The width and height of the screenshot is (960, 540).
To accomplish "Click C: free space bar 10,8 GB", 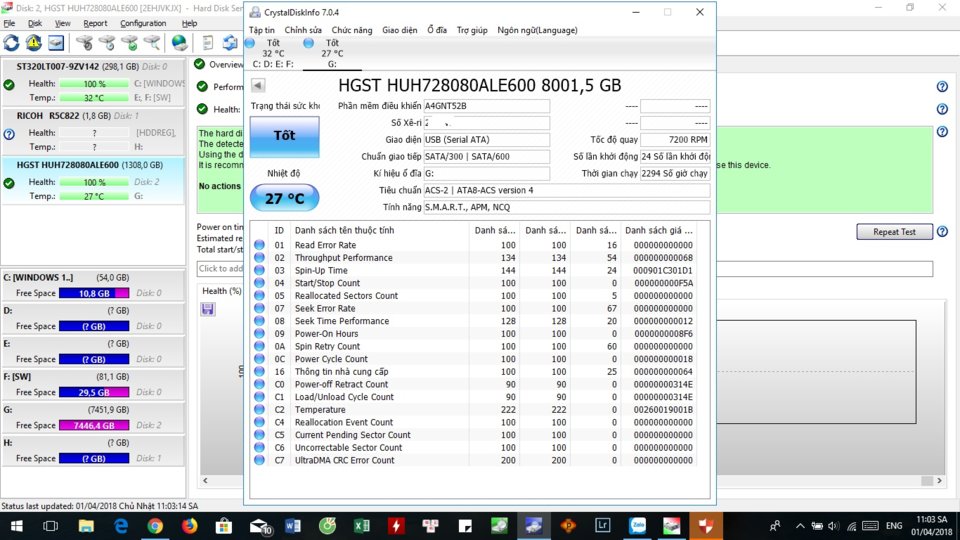I will coord(94,293).
